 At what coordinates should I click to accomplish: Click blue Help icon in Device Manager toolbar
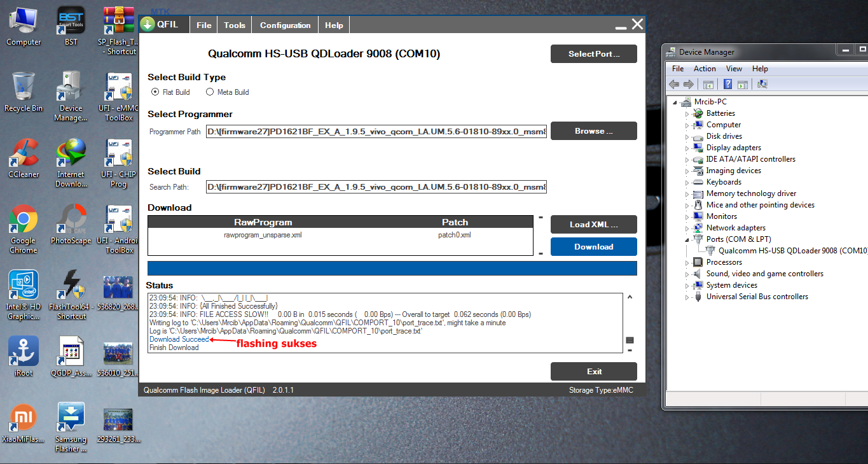pyautogui.click(x=727, y=84)
